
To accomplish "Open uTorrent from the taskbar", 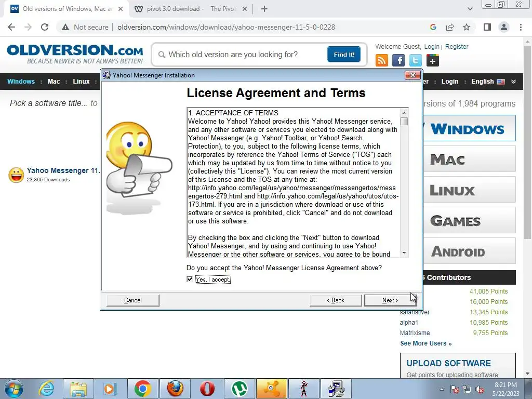I will [239, 389].
